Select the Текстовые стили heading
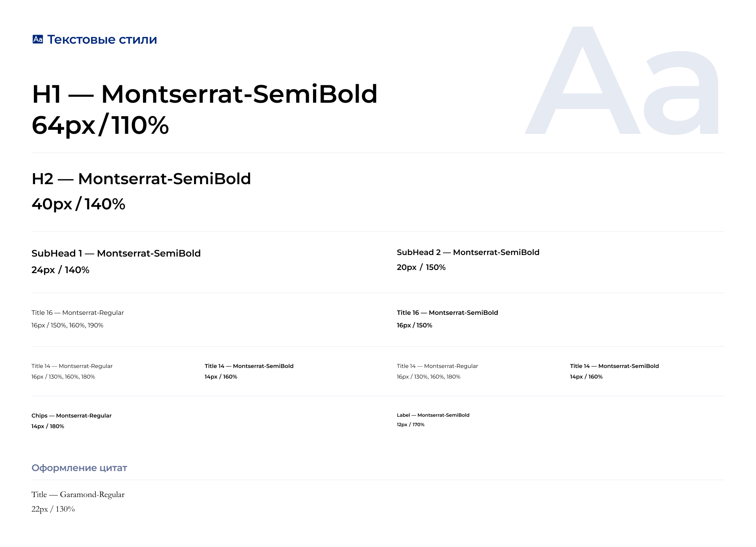The height and width of the screenshot is (547, 756). [x=102, y=39]
